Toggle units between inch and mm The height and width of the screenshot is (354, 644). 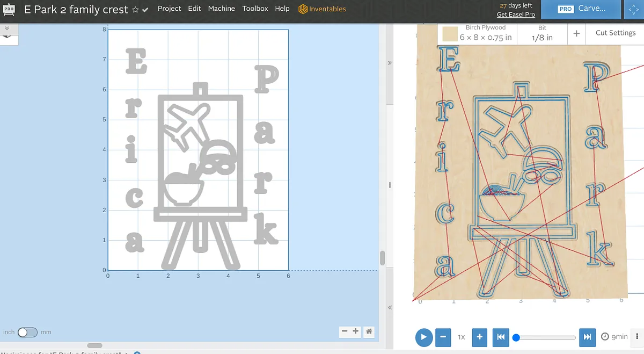click(x=26, y=332)
